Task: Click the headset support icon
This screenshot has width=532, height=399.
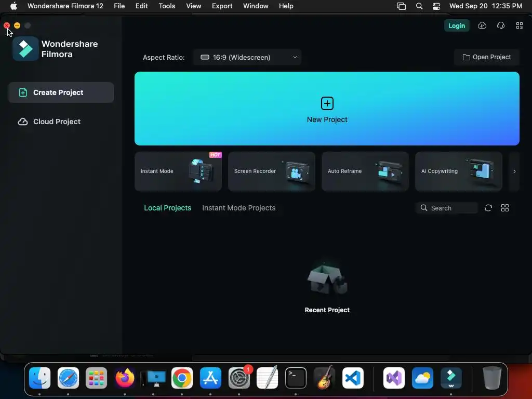Action: 501,25
